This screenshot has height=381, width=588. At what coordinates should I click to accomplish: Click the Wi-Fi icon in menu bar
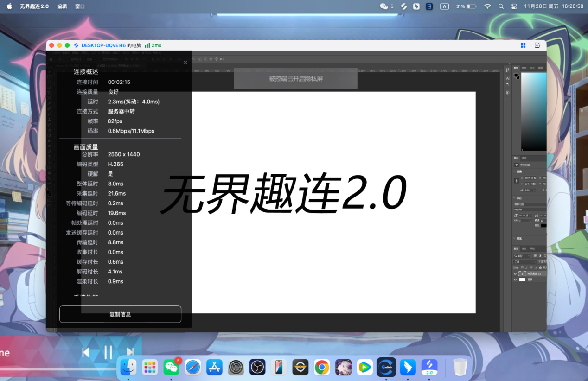tap(487, 6)
